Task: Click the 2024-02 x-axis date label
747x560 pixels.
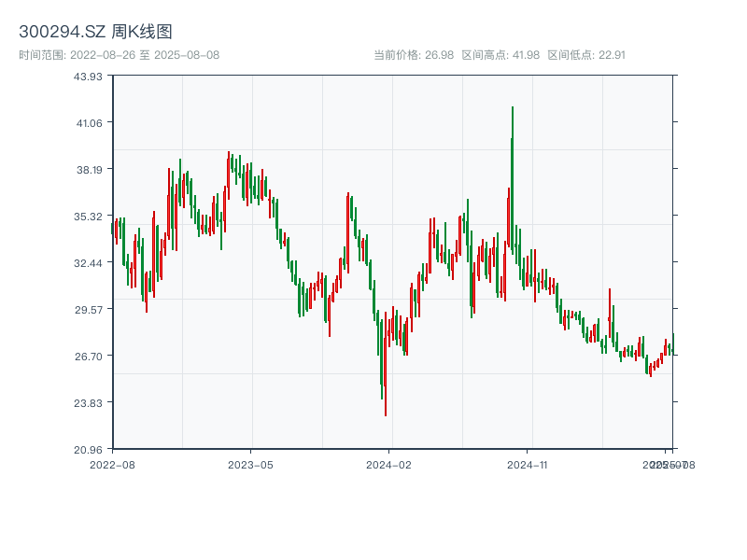Action: (389, 464)
